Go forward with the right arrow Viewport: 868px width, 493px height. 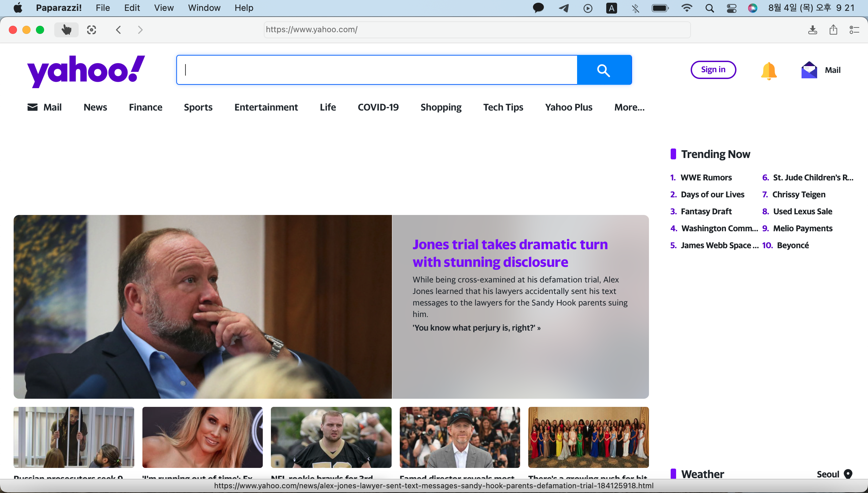click(x=140, y=30)
